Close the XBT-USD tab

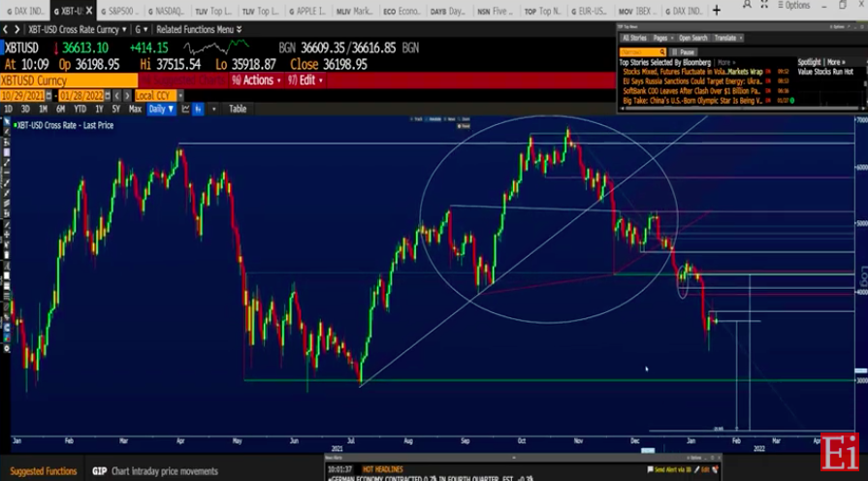tap(89, 11)
